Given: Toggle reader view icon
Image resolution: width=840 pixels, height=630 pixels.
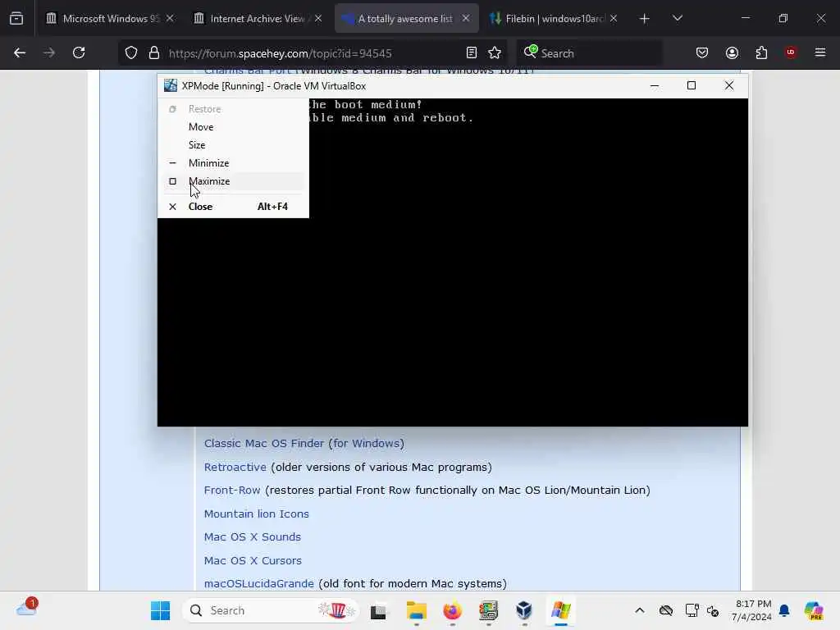Looking at the screenshot, I should coord(472,52).
